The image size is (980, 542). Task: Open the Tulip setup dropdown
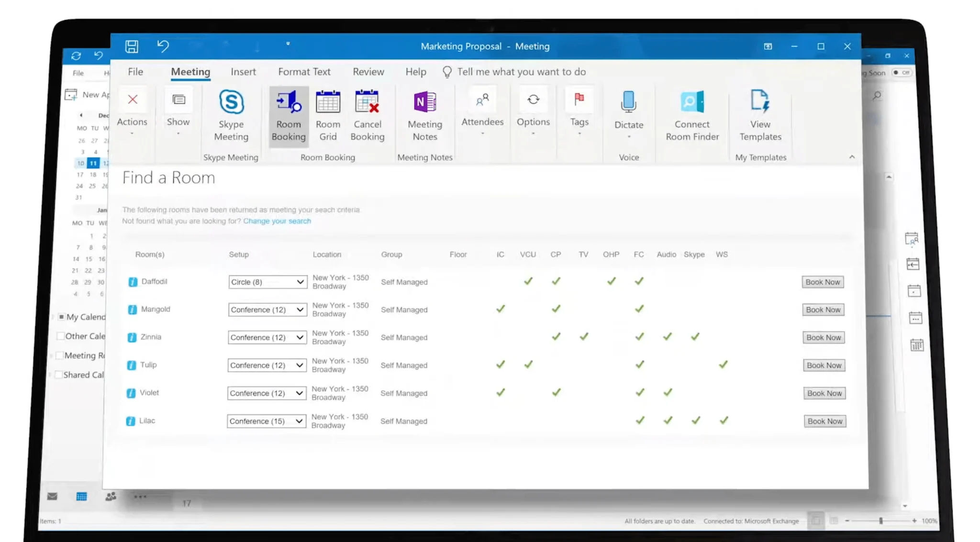pyautogui.click(x=267, y=365)
